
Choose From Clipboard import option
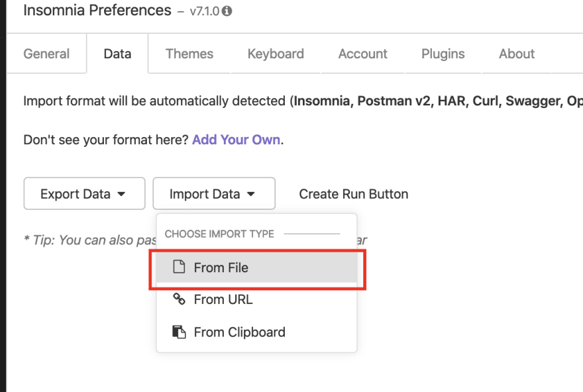[x=256, y=332]
